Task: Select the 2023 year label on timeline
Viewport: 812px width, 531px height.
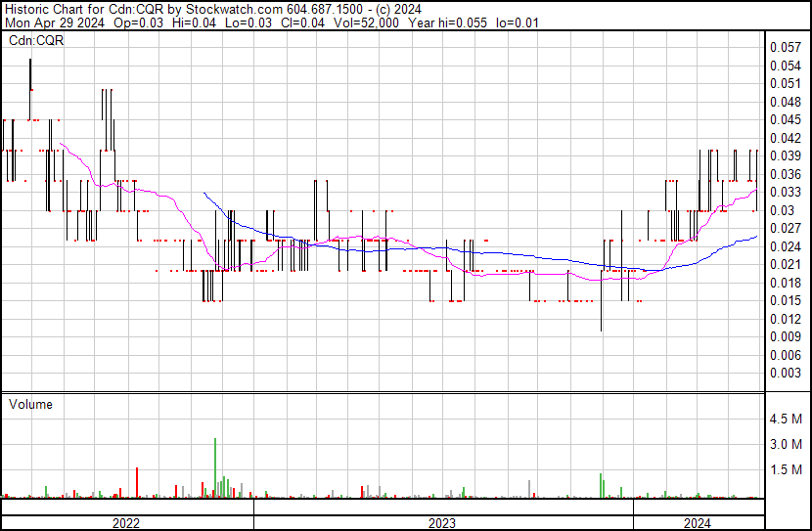Action: click(442, 523)
